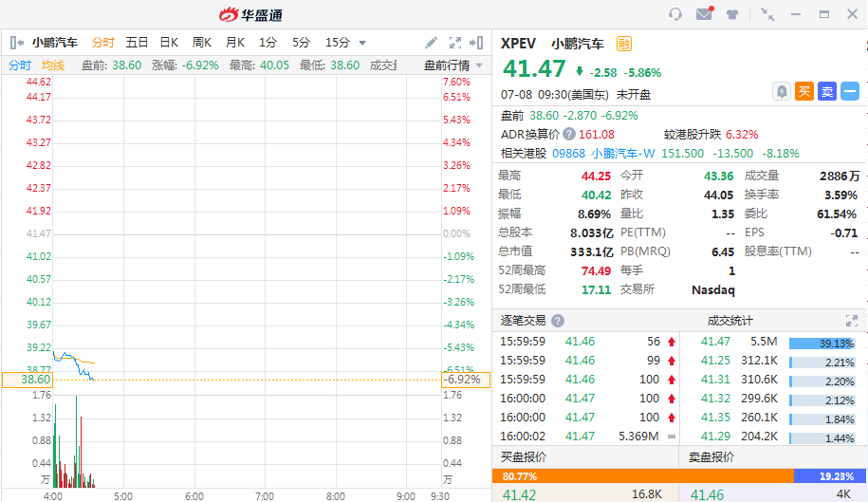
Task: Select the 成交统计 panel header
Action: [x=729, y=321]
